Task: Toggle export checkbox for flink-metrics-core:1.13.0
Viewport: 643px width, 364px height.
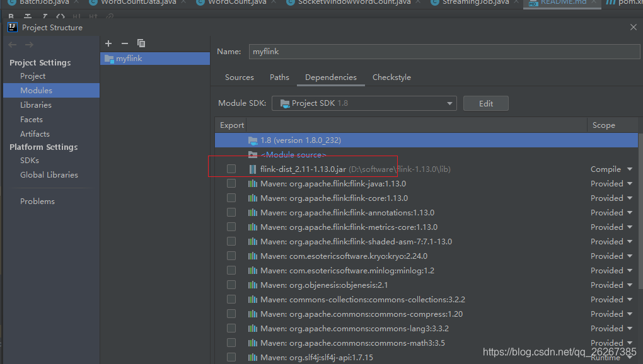Action: coord(231,227)
